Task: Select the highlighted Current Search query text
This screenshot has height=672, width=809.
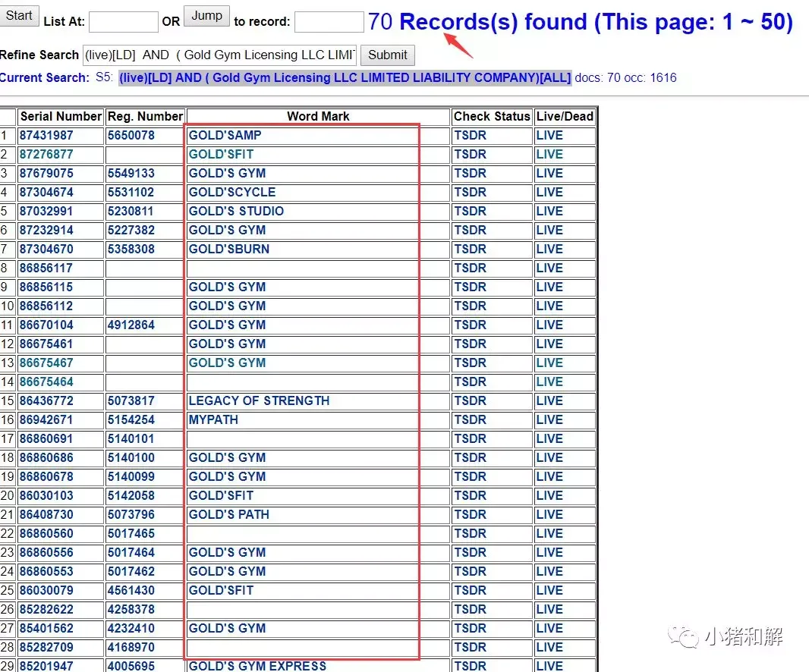Action: coord(345,78)
